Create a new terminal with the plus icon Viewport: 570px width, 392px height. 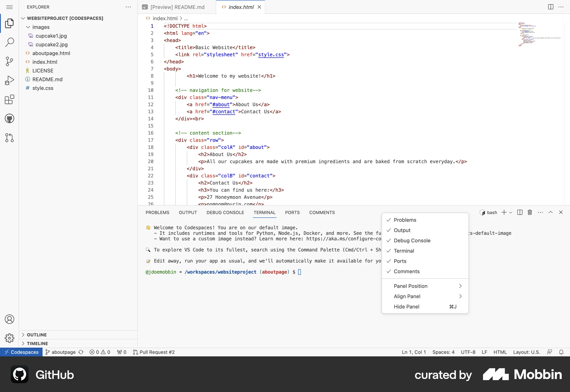(x=504, y=212)
